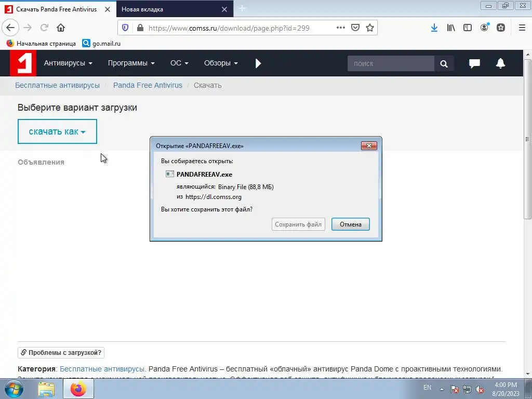Click Firefox taskbar icon
532x399 pixels.
coord(78,389)
